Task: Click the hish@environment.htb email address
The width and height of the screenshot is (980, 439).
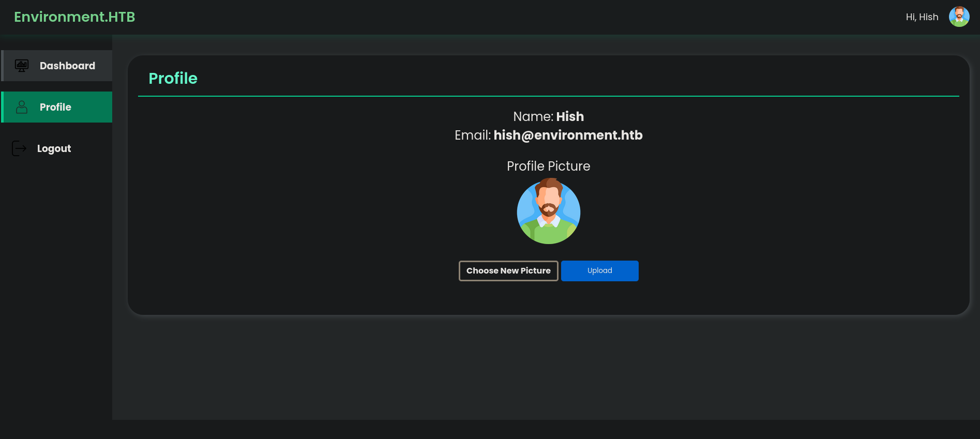Action: pos(568,135)
